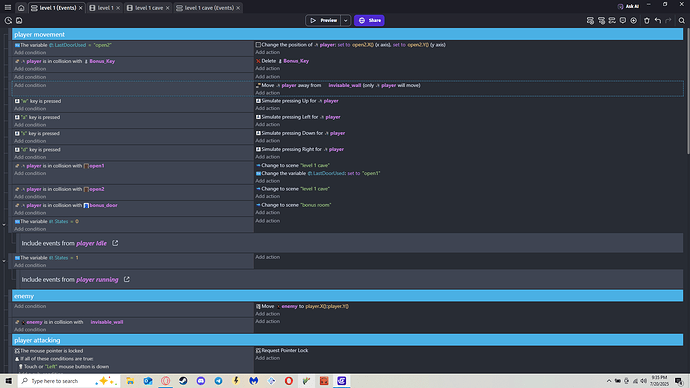Viewport: 690px width, 388px height.
Task: Close the level 1 cave (Events) tab
Action: tap(238, 8)
